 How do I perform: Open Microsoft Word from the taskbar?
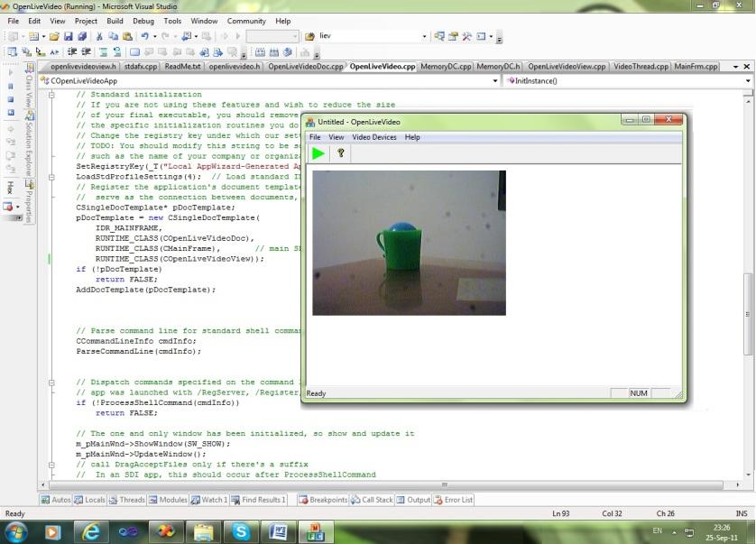[278, 532]
